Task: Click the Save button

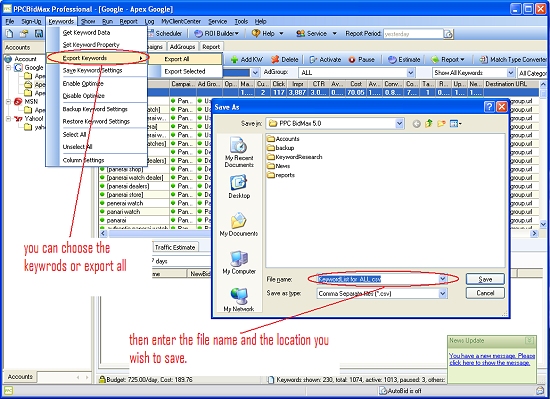Action: click(485, 279)
